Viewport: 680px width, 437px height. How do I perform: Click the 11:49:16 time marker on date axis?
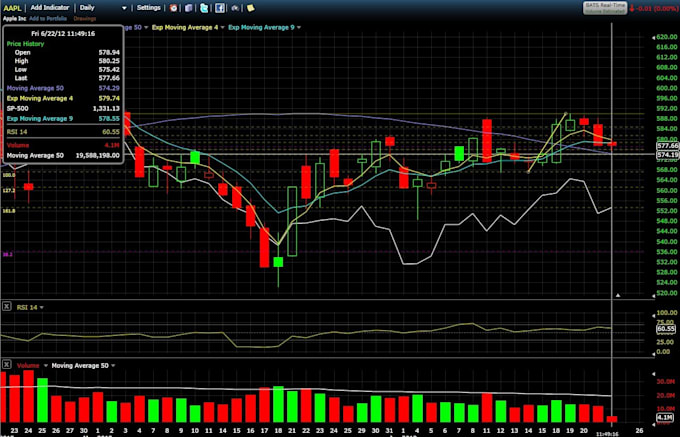pos(607,434)
